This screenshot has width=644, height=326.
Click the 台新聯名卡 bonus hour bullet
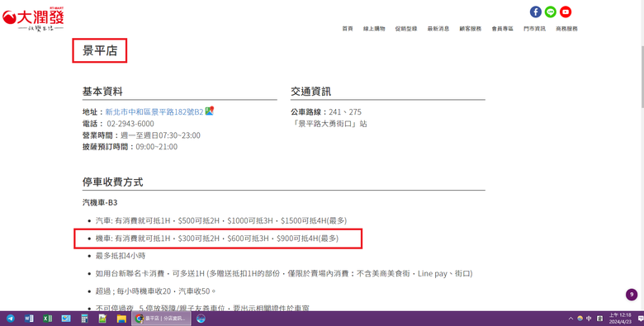[284, 273]
